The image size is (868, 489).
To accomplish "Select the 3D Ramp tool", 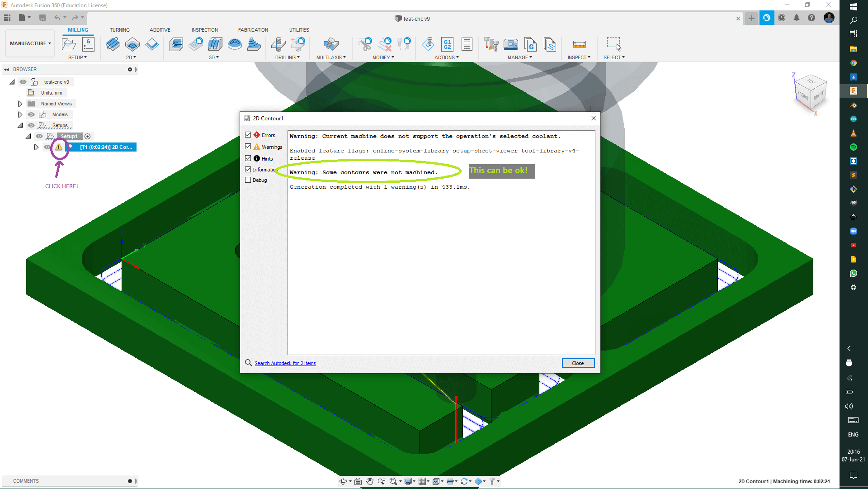I will 254,44.
